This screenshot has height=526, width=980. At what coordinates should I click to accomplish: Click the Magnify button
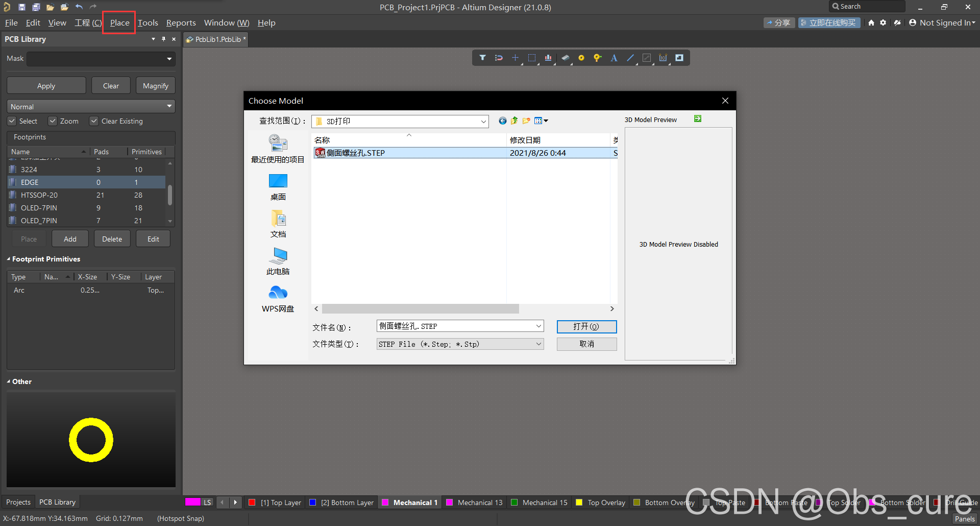tap(156, 86)
